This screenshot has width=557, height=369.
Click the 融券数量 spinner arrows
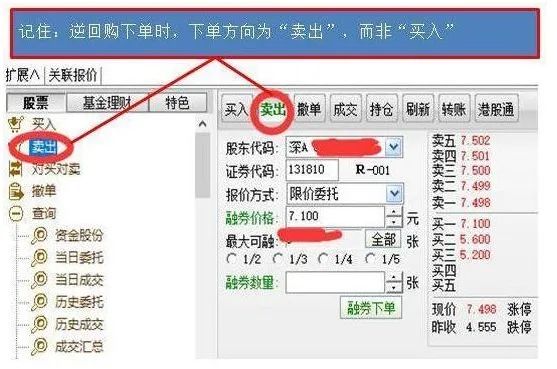(394, 283)
